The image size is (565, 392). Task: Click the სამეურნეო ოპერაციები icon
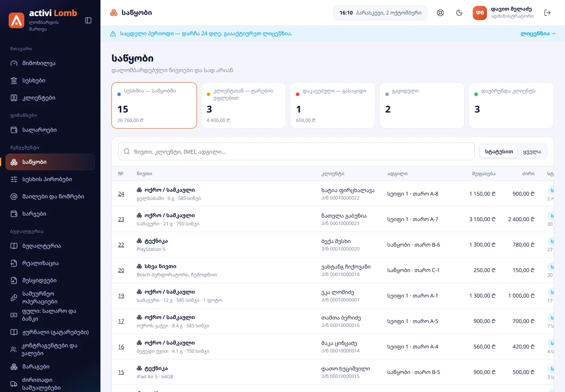pos(14,298)
